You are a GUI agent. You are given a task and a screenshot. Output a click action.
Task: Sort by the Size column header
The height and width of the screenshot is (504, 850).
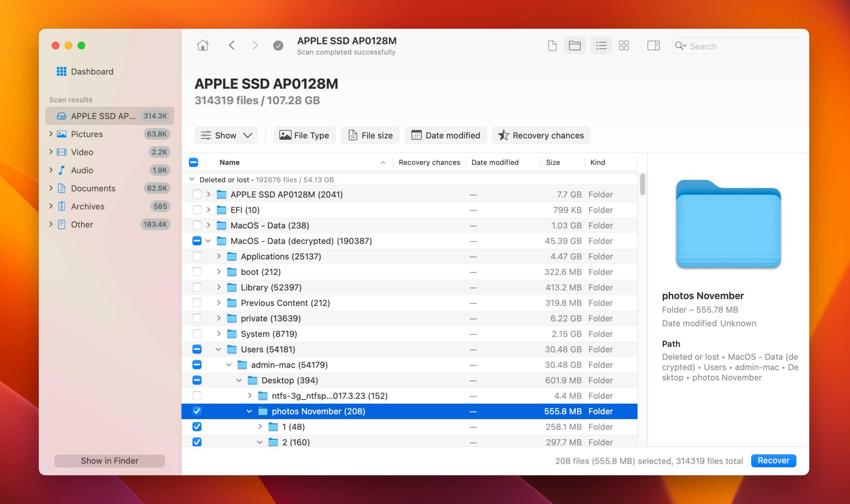[x=553, y=162]
